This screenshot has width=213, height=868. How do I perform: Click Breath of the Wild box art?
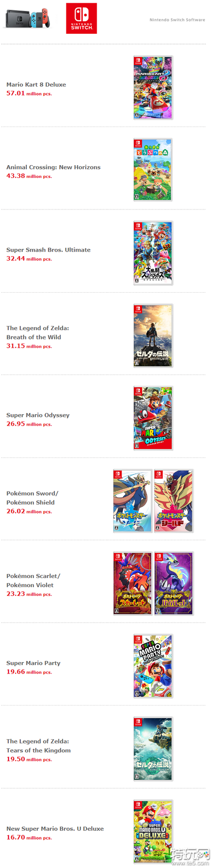(x=153, y=336)
